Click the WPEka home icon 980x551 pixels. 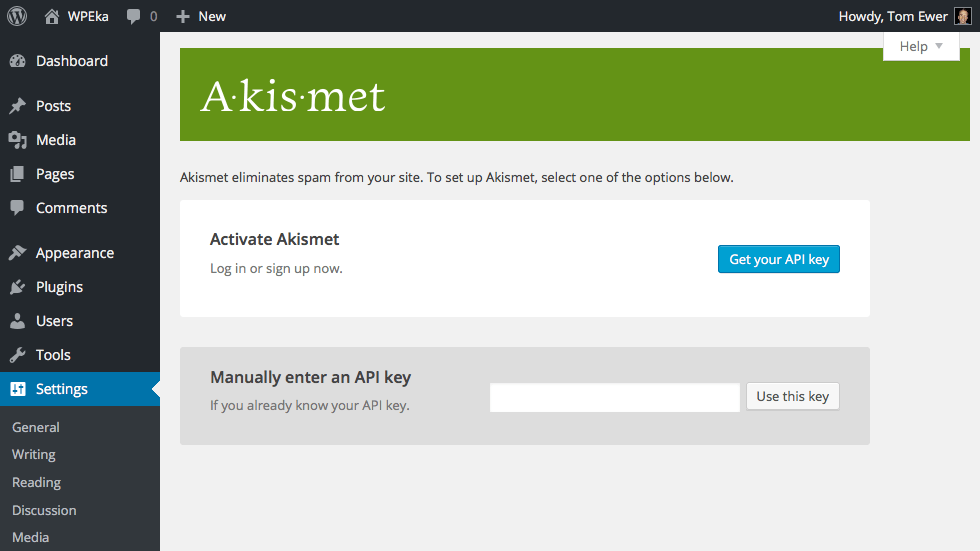[x=52, y=16]
